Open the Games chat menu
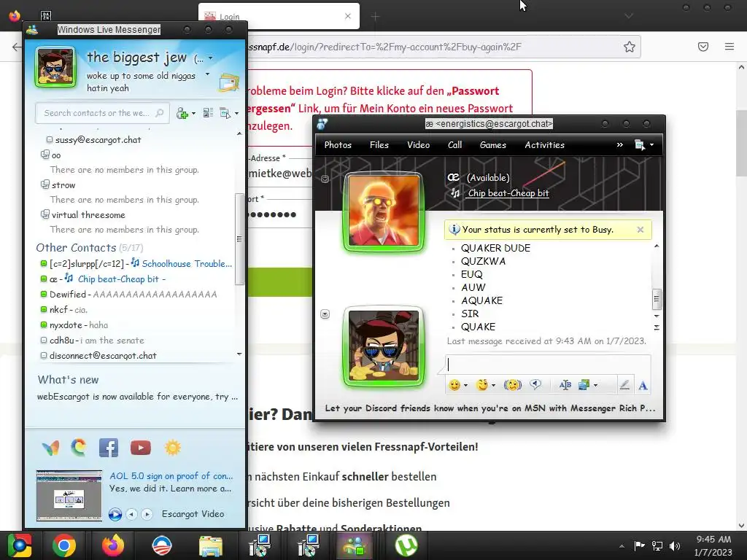Viewport: 747px width, 560px height. tap(492, 145)
